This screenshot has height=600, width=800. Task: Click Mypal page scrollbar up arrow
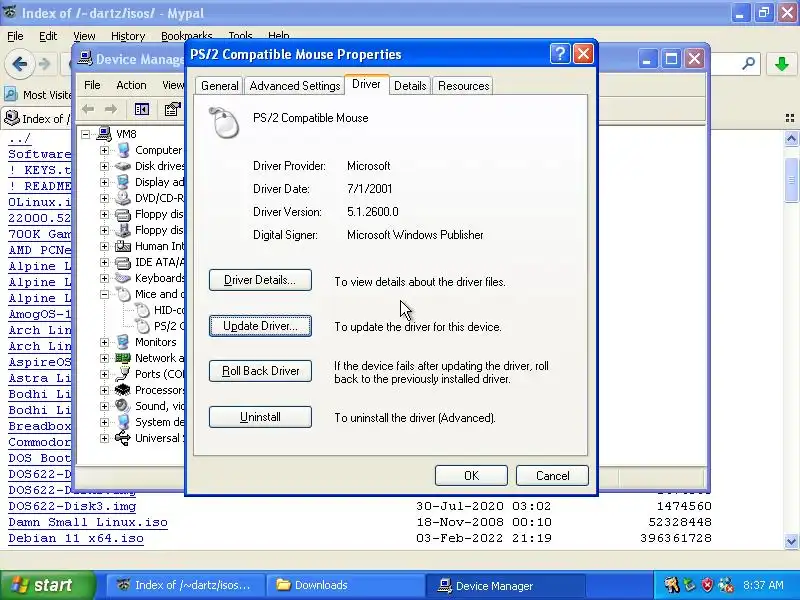click(791, 138)
